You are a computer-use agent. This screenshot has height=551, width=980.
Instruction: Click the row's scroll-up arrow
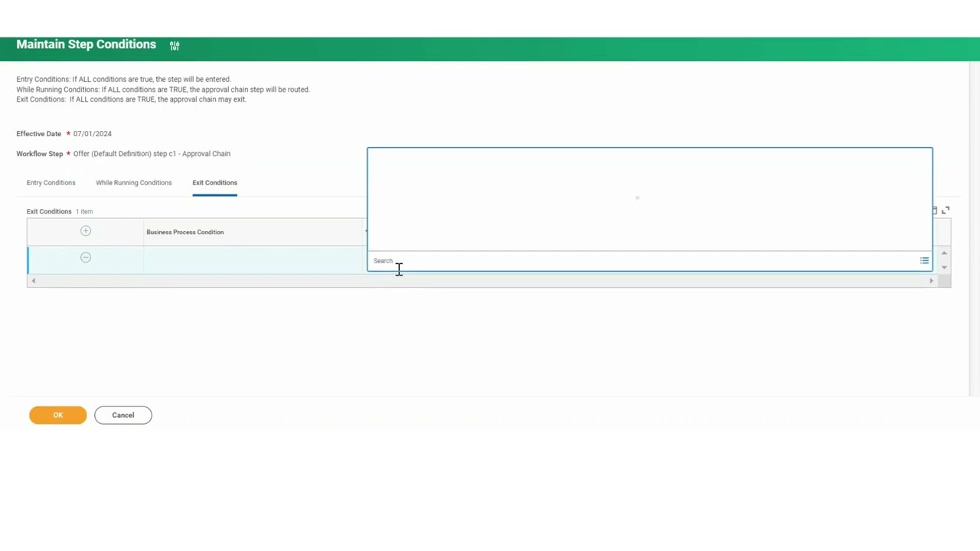coord(944,253)
